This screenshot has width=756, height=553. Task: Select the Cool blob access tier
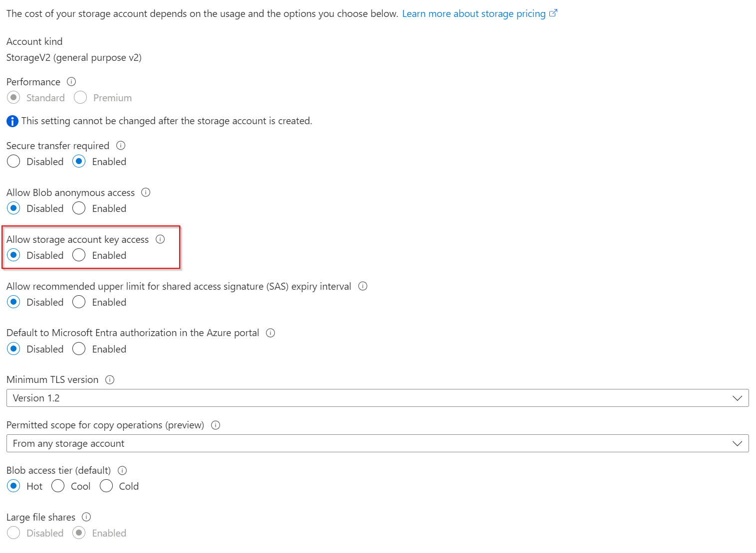(x=58, y=486)
